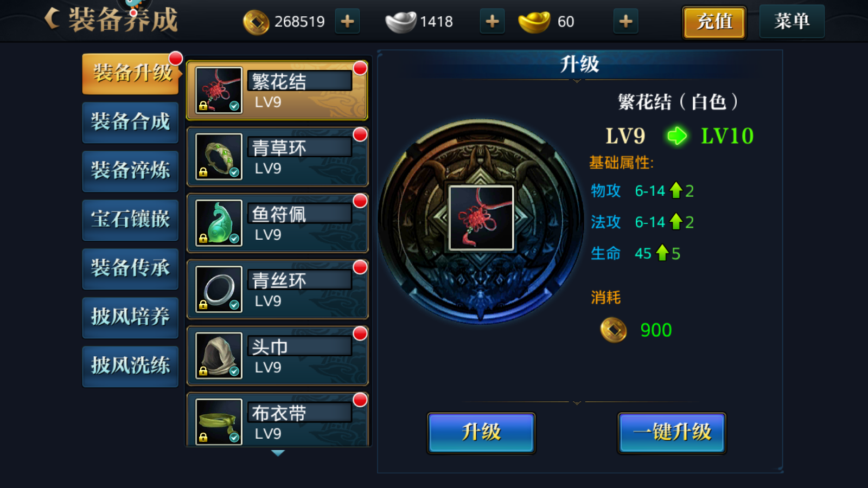Open the 装备合成 tab

(x=130, y=122)
